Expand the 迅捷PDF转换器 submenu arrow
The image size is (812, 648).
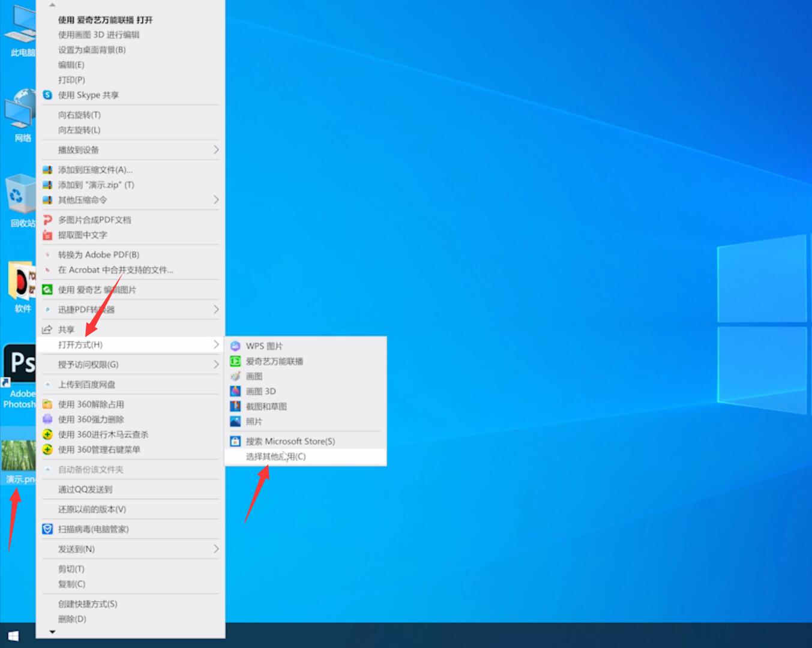(216, 310)
